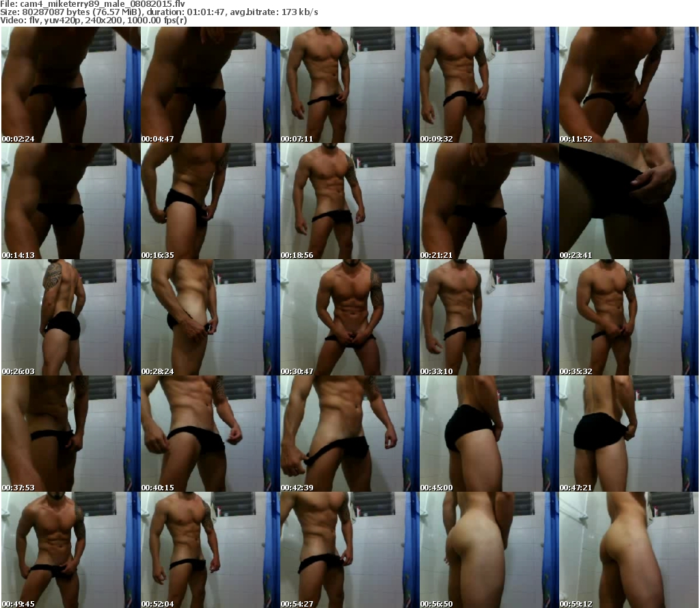This screenshot has width=700, height=608.
Task: Choose the 00:18:56 thumbnail
Action: (349, 201)
